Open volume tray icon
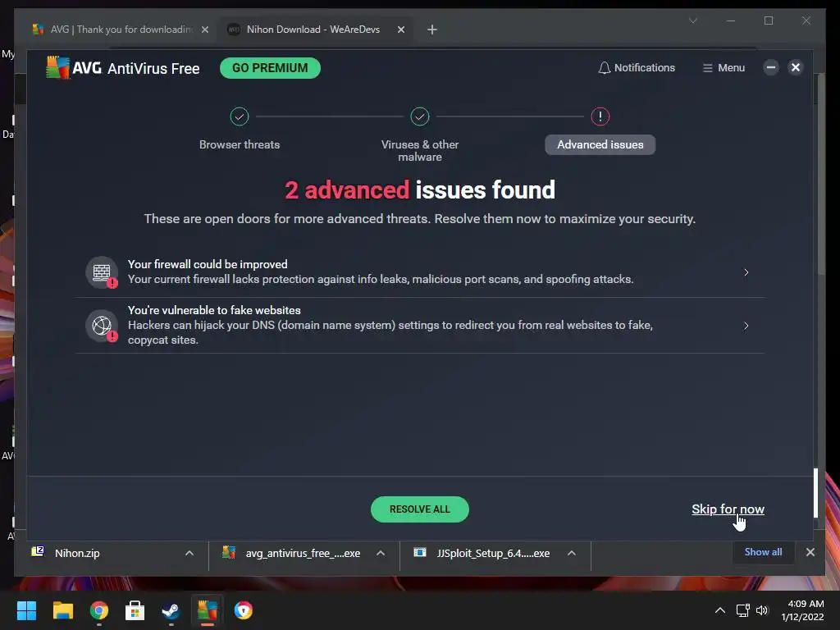The height and width of the screenshot is (630, 840). [762, 610]
